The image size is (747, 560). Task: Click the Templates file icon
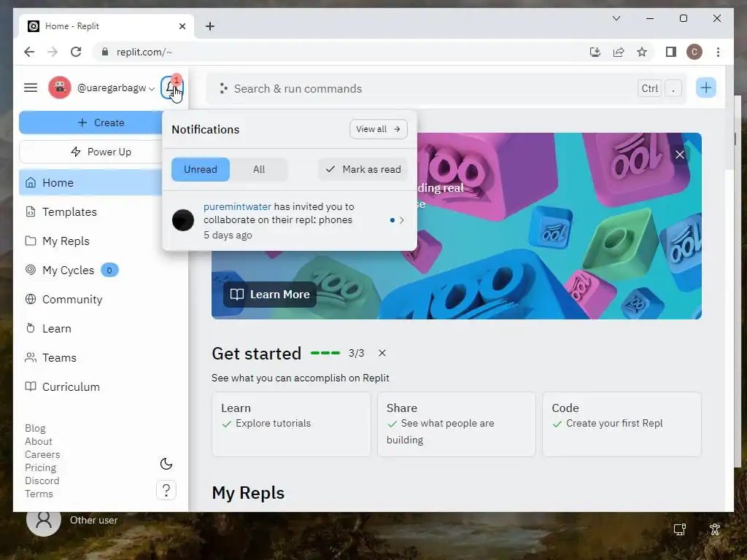[x=31, y=212]
